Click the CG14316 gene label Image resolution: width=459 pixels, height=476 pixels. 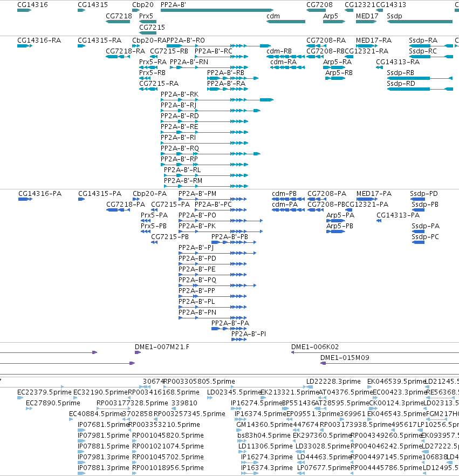[x=32, y=5]
